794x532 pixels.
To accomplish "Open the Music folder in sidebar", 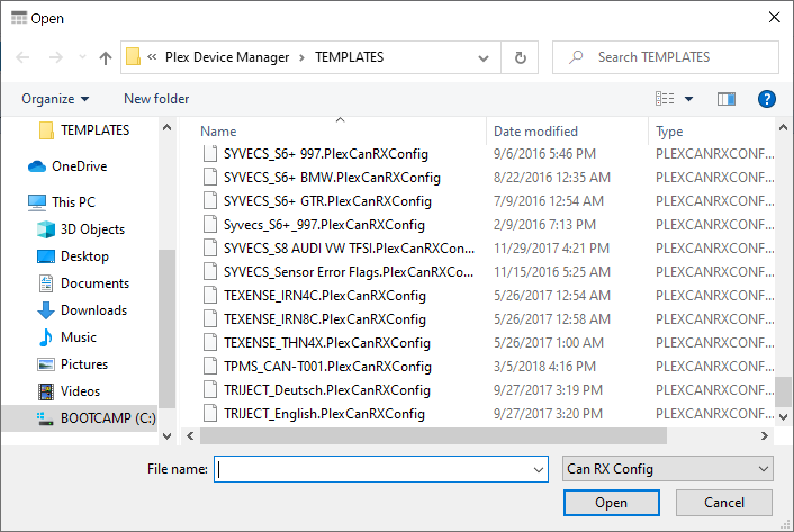I will click(78, 337).
